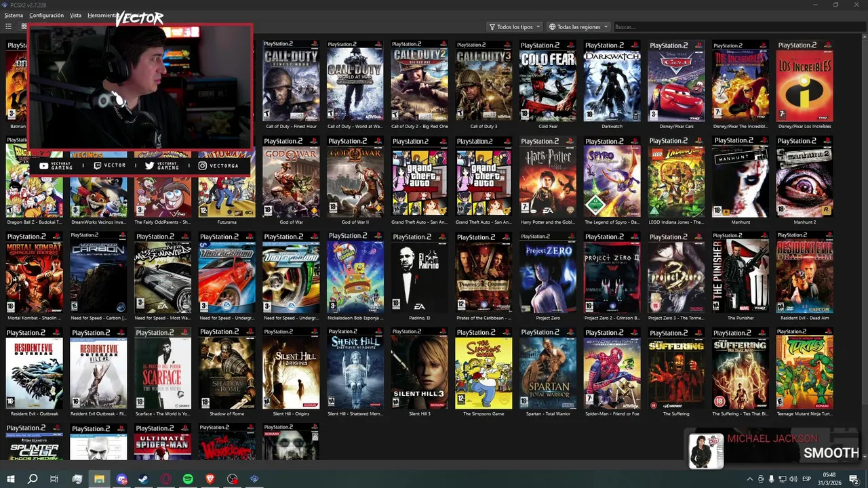Select Need for Speed - Most Wanted cover

(x=163, y=272)
